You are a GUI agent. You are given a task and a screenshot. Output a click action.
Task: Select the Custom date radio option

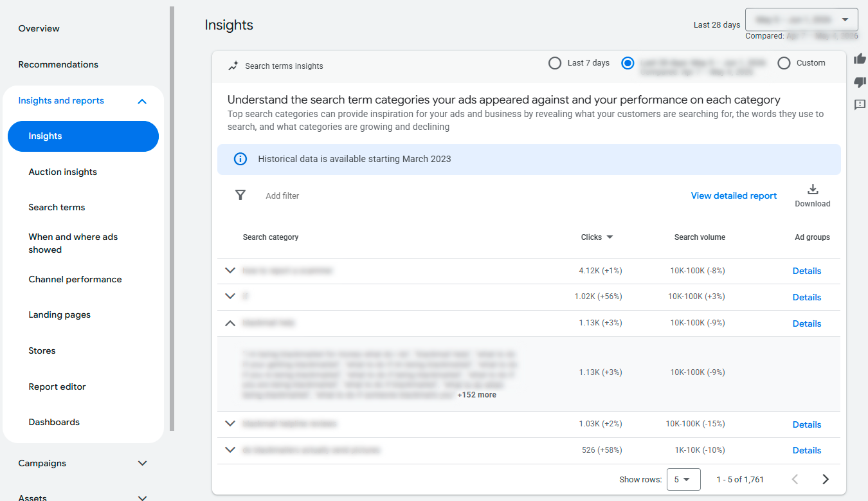pyautogui.click(x=784, y=63)
